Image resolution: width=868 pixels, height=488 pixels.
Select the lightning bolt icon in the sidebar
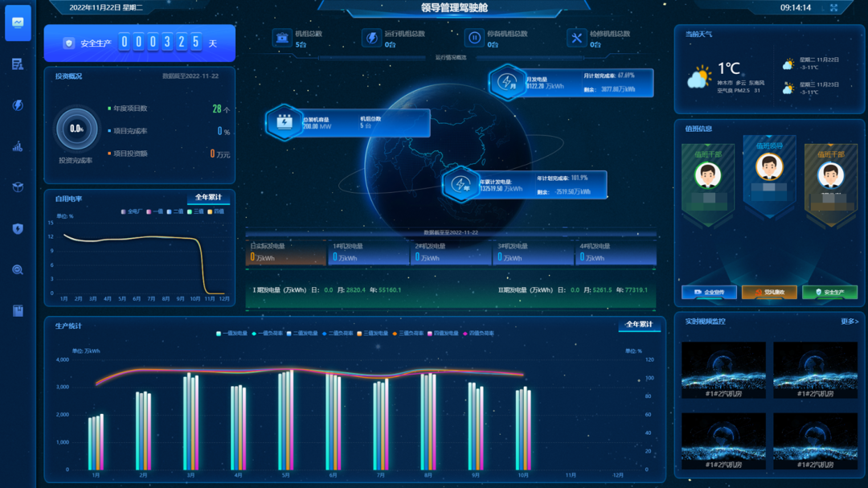coord(18,105)
